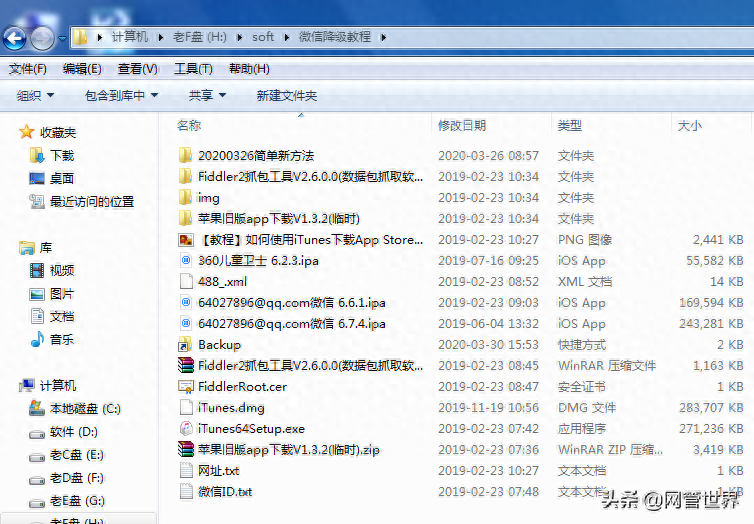Viewport: 754px width, 524px height.
Task: Open the recent locations dropdown arrow
Action: 63,38
